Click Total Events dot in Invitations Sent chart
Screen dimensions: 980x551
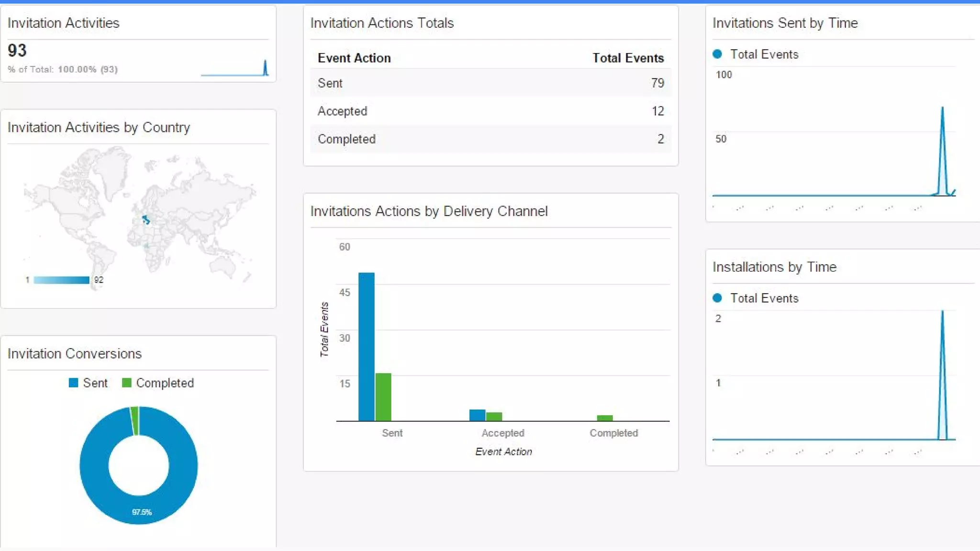717,54
